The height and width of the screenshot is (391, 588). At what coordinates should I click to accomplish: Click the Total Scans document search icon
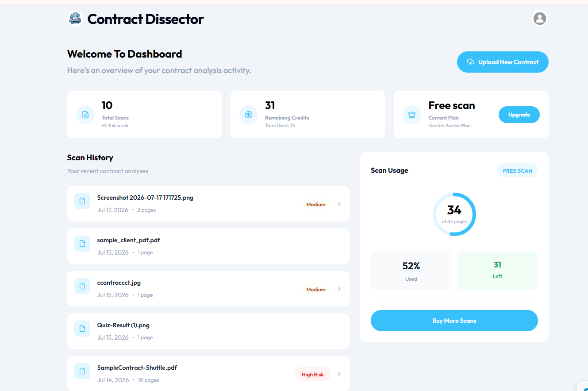(85, 115)
